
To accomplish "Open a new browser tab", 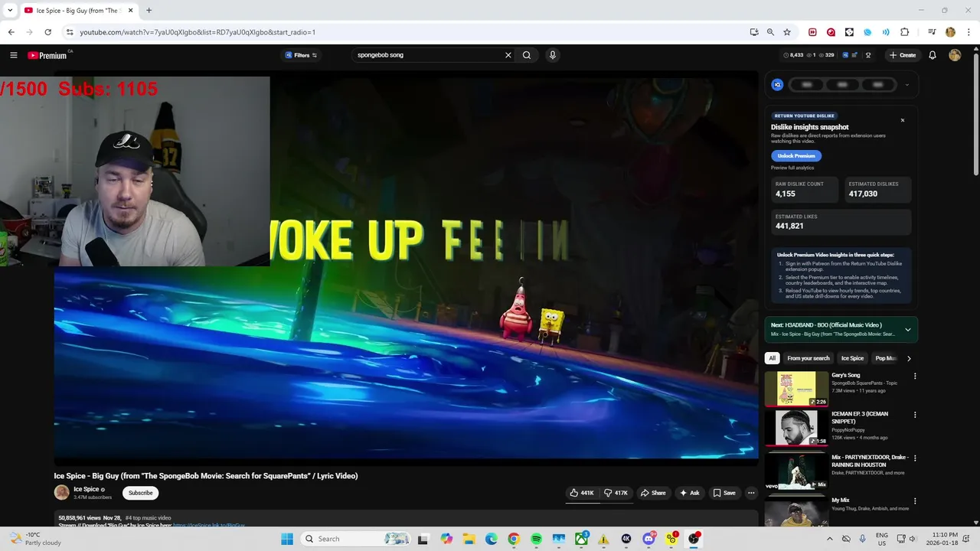I will click(149, 10).
